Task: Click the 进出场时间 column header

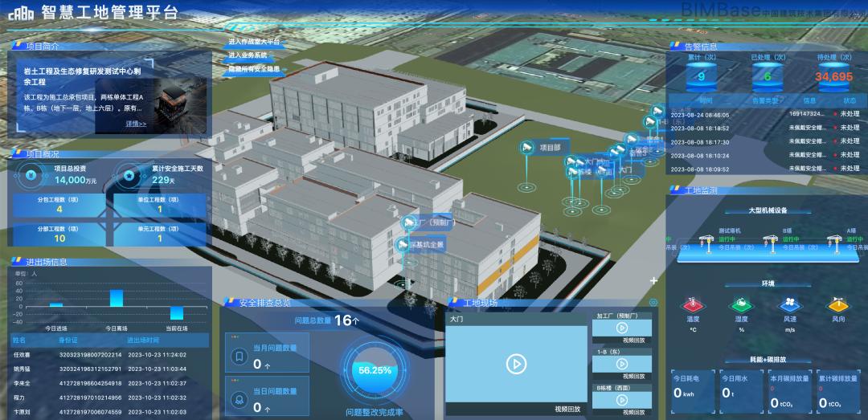Action: coord(141,340)
